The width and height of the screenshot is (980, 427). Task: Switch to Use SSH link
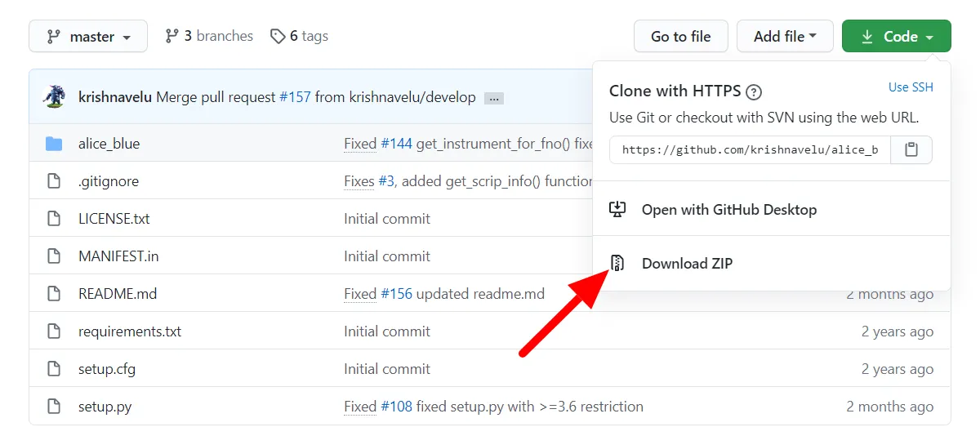pyautogui.click(x=911, y=87)
